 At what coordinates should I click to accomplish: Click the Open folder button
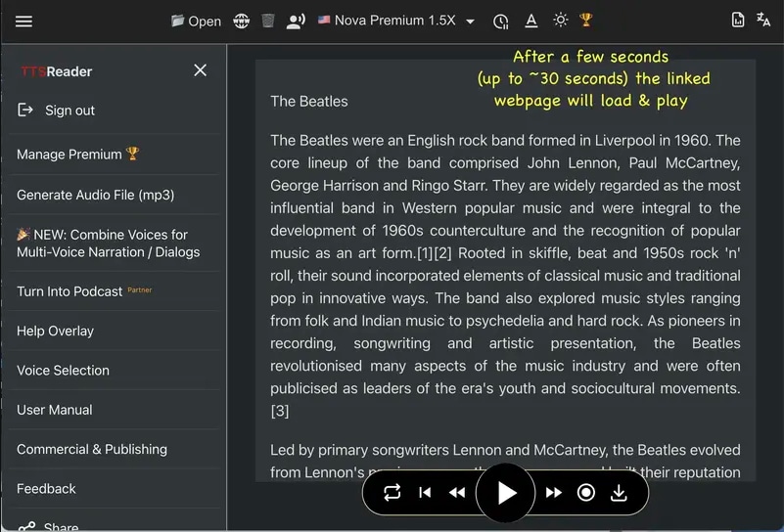click(196, 21)
